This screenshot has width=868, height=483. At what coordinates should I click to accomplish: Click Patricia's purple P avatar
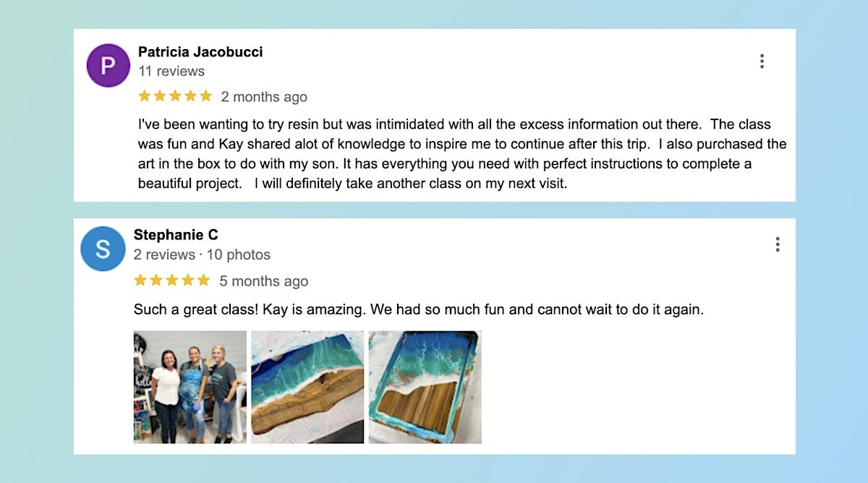(x=108, y=66)
